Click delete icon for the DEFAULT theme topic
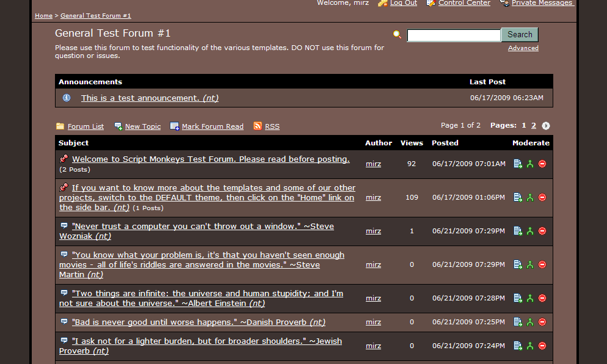 click(x=542, y=197)
